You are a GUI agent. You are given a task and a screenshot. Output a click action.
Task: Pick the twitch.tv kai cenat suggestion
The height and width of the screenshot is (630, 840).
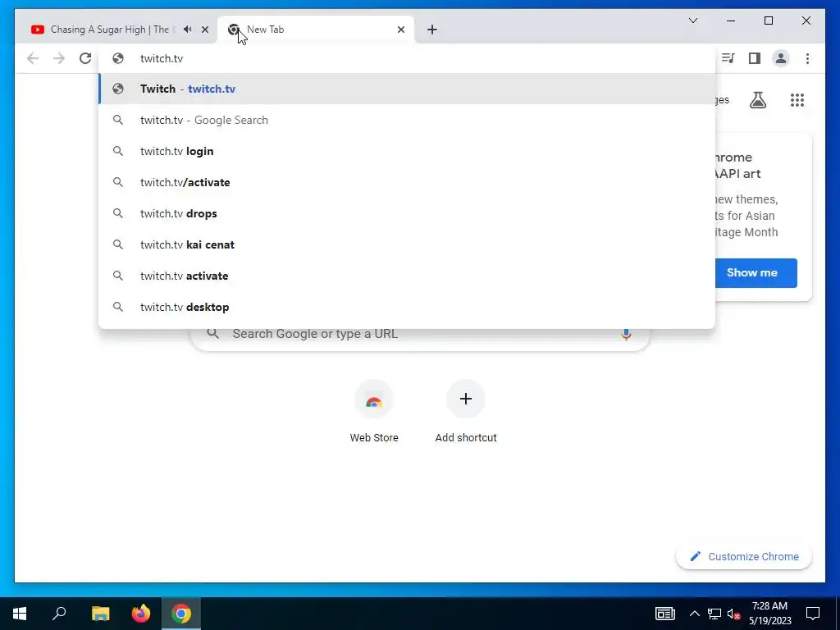(407, 244)
